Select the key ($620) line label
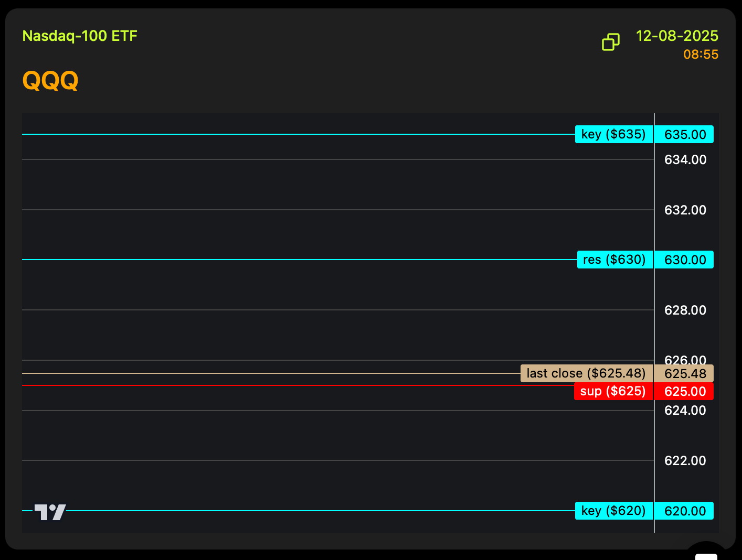The height and width of the screenshot is (560, 742). coord(613,511)
